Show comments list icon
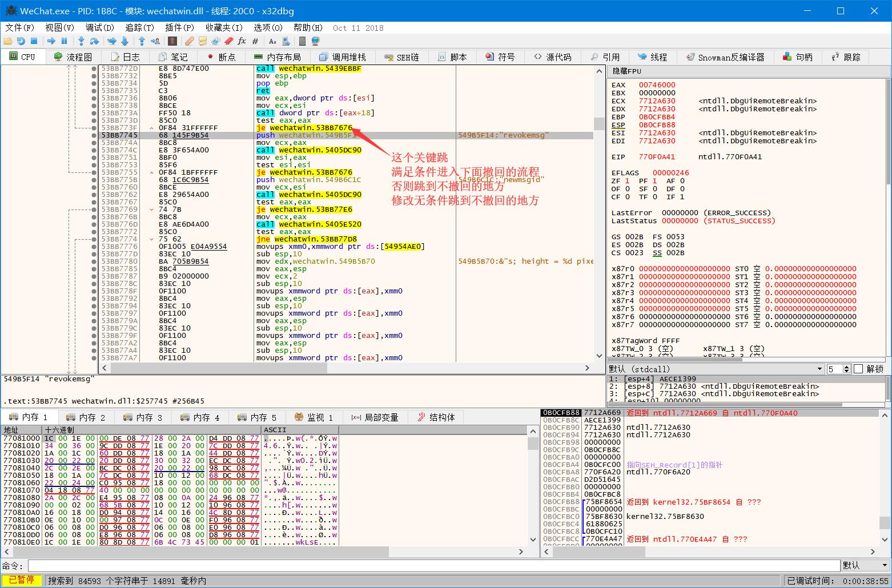The height and width of the screenshot is (588, 892). click(202, 41)
